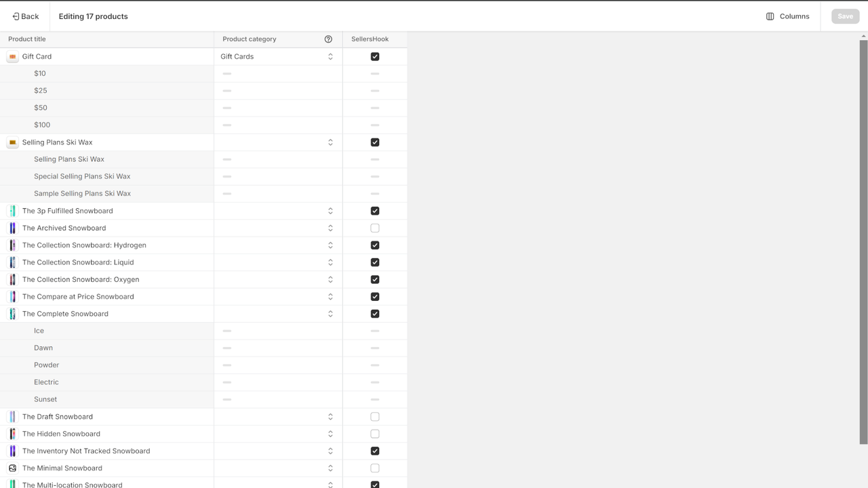Click the Gift Card product thumbnail
Image resolution: width=868 pixels, height=488 pixels.
[12, 57]
